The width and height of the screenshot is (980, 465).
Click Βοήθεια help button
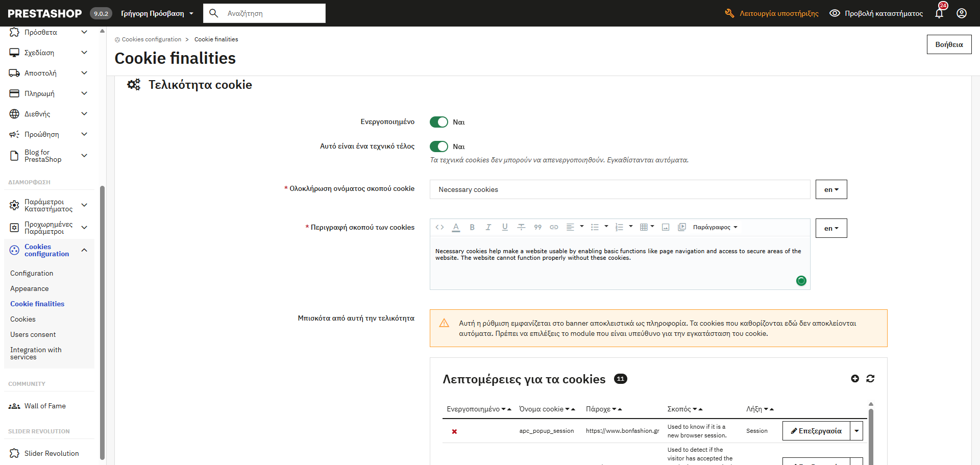tap(949, 44)
